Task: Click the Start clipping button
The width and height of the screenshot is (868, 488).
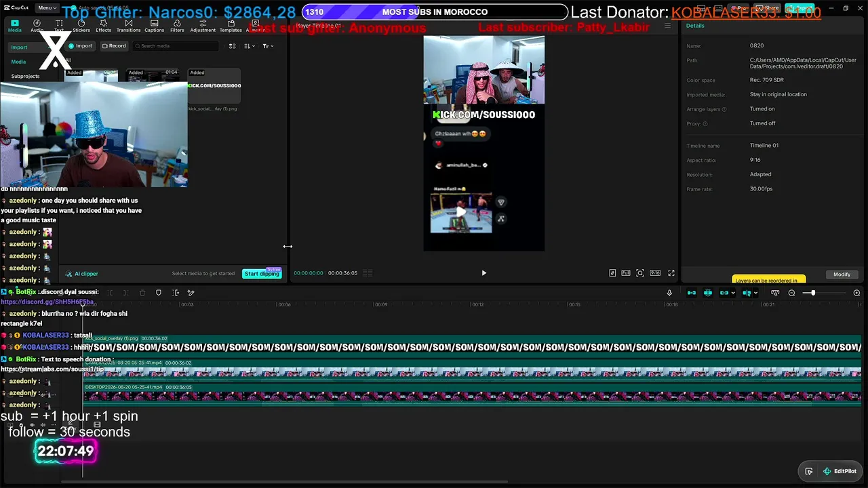Action: pos(262,274)
